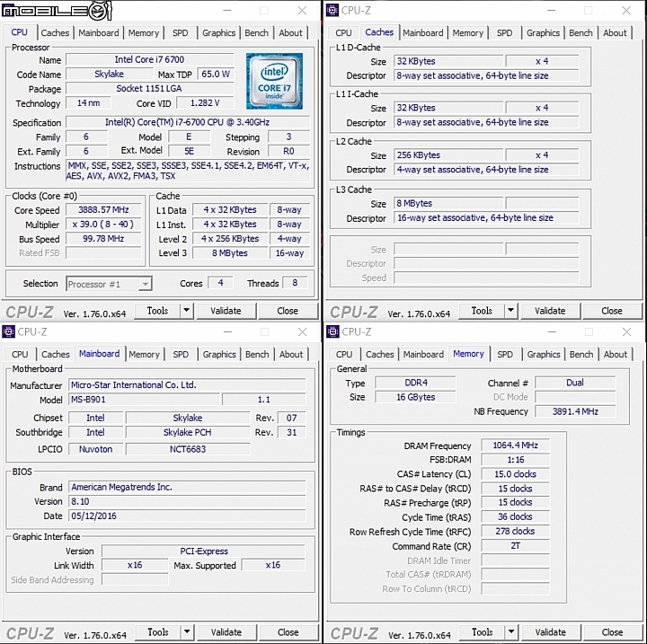The height and width of the screenshot is (644, 647).
Task: Click the memory Type value DDR4
Action: click(x=415, y=383)
